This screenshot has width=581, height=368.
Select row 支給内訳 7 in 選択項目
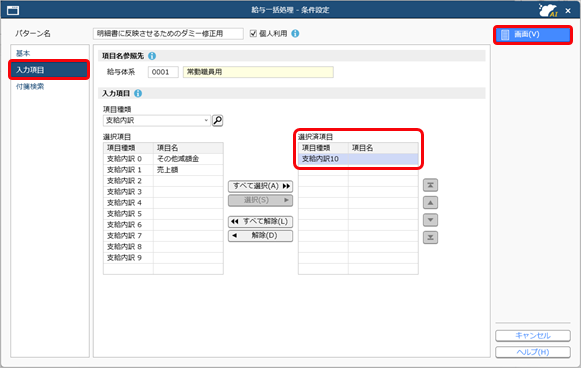coord(163,236)
